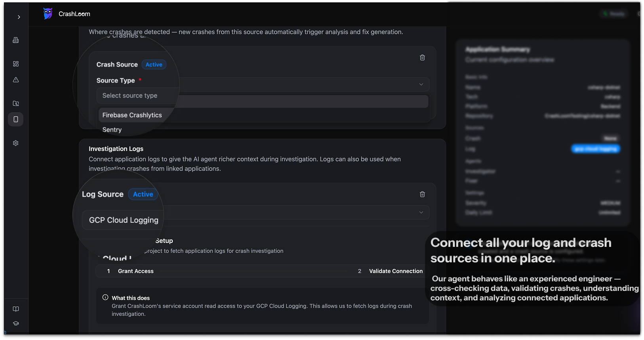The height and width of the screenshot is (340, 644).
Task: Click the Log Source title
Action: click(103, 194)
